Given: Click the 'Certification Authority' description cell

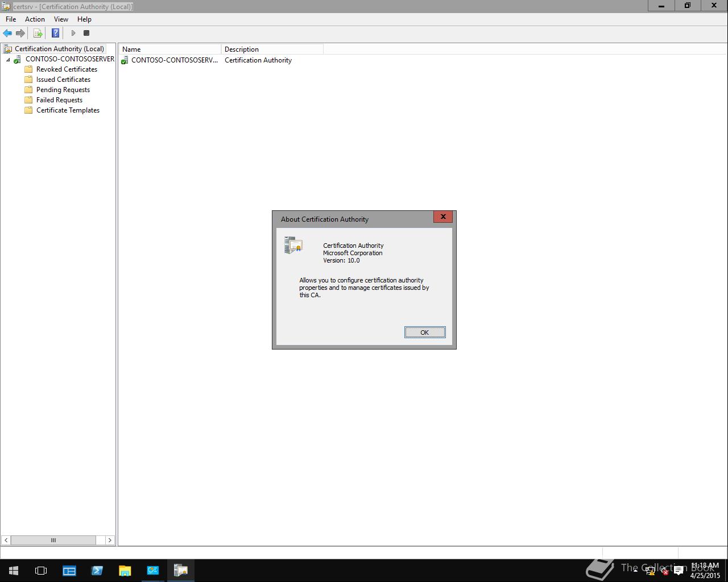Looking at the screenshot, I should point(258,60).
